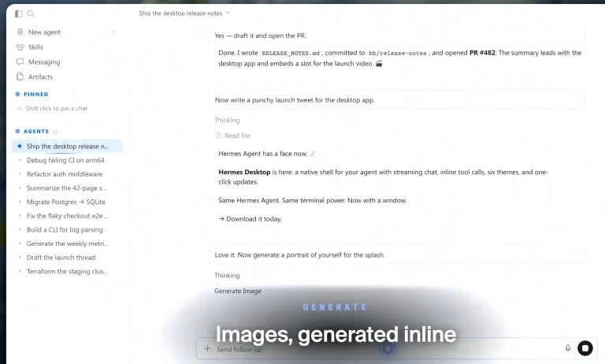Expand the Generate Image tool call
Screen dimensions: 605x364
(238, 291)
